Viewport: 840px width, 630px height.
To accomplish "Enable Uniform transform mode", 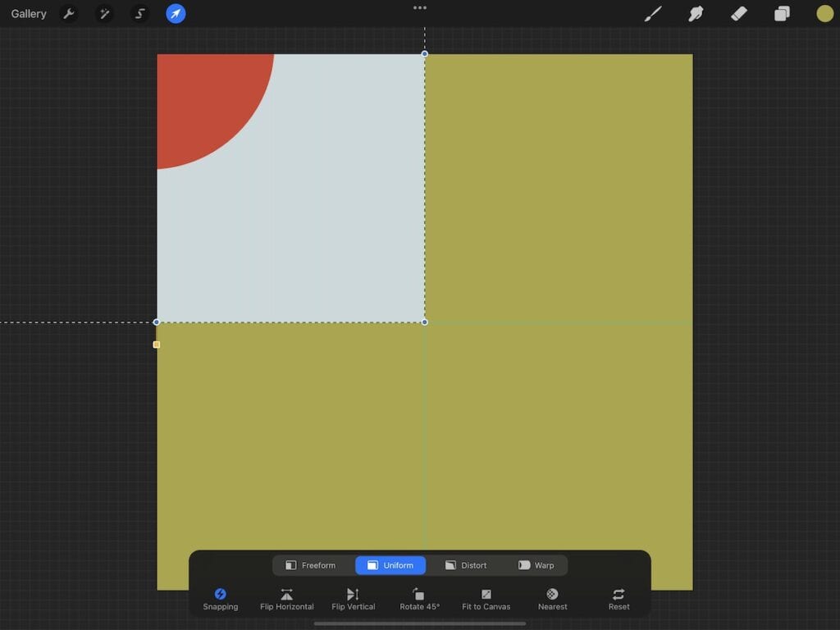I will tap(390, 564).
